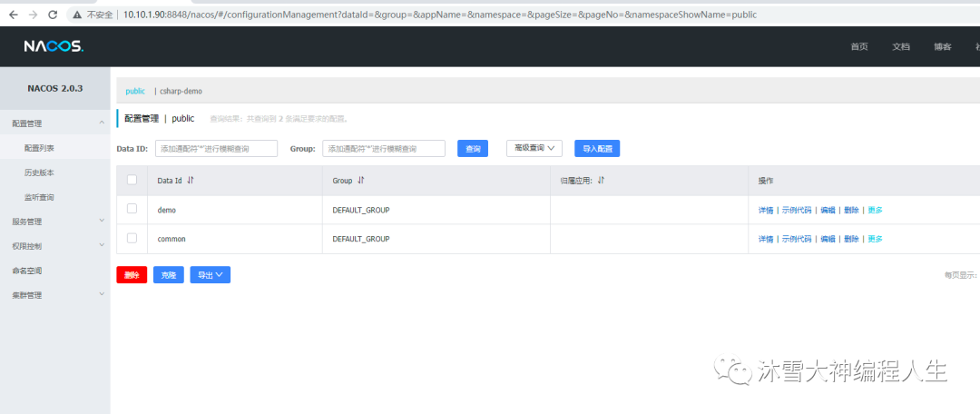Image resolution: width=980 pixels, height=414 pixels.
Task: Click the blue 查询 button
Action: (473, 148)
